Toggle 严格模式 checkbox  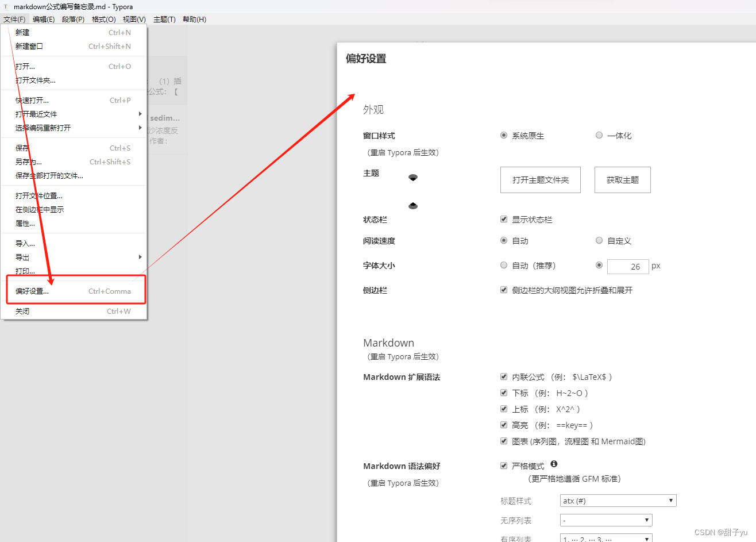pos(504,466)
